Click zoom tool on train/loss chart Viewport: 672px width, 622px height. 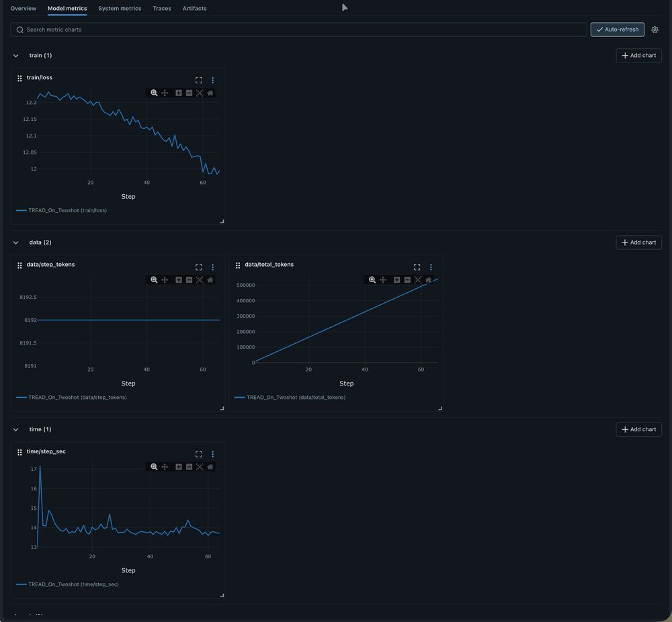coord(154,93)
